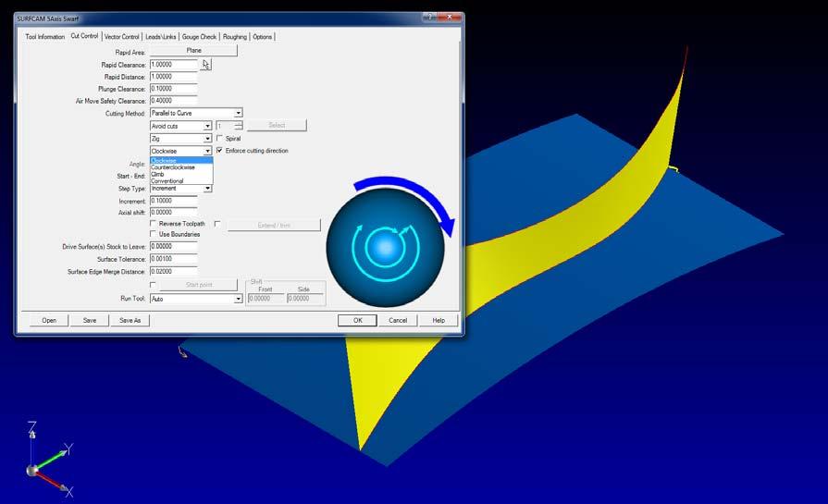Screen dimensions: 828x504
Task: Click the pick-from-screen icon beside Rapid Clearance
Action: [205, 65]
